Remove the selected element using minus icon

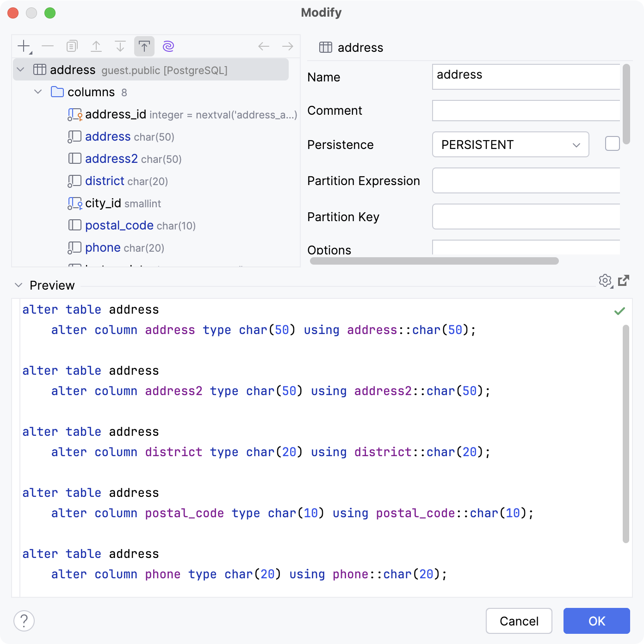tap(47, 46)
